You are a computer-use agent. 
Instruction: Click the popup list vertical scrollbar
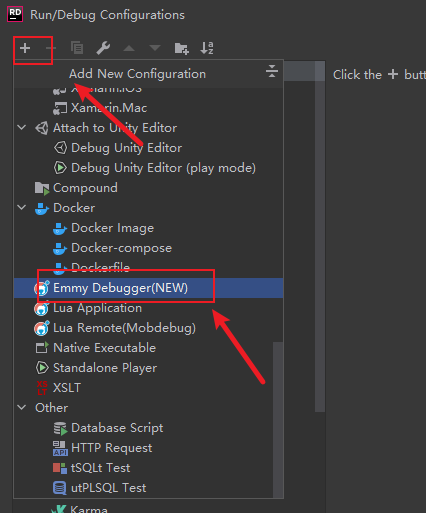278,419
